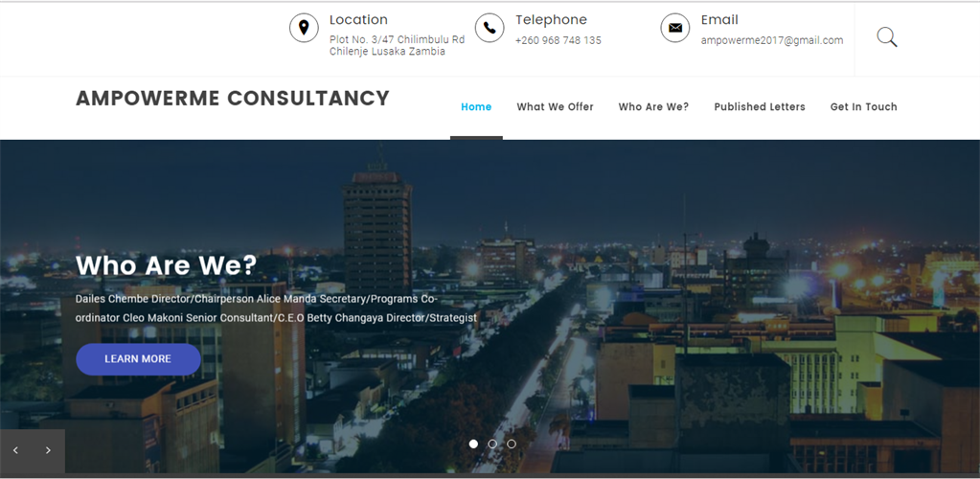Go to Get In Touch page

(x=864, y=107)
